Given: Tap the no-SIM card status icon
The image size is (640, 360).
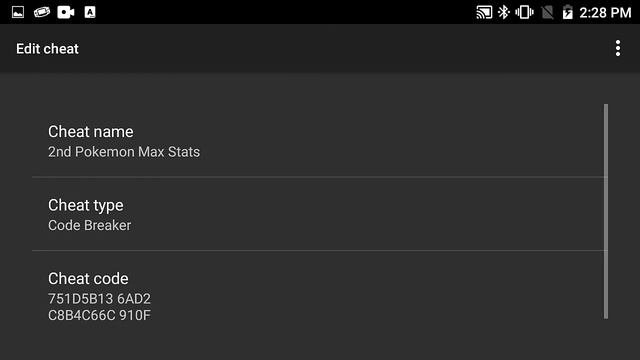Looking at the screenshot, I should tap(547, 12).
